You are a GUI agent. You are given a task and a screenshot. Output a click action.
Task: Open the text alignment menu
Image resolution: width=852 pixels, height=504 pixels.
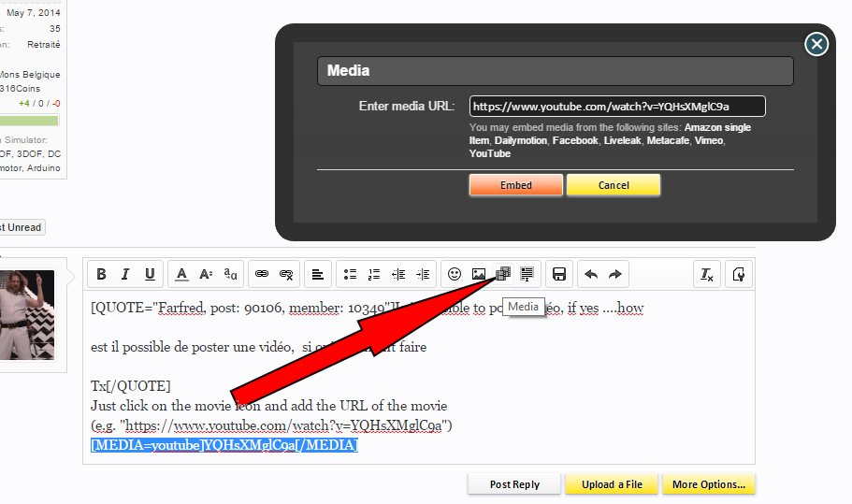click(318, 274)
